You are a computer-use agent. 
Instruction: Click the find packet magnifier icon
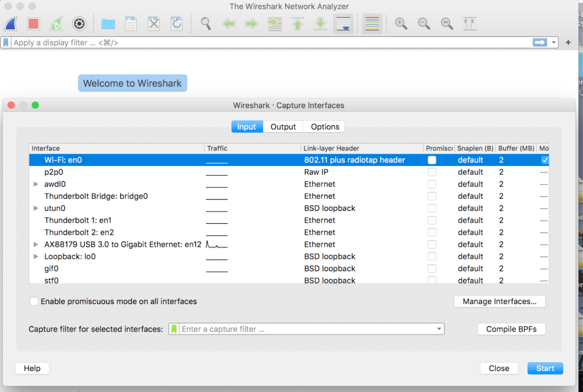206,24
